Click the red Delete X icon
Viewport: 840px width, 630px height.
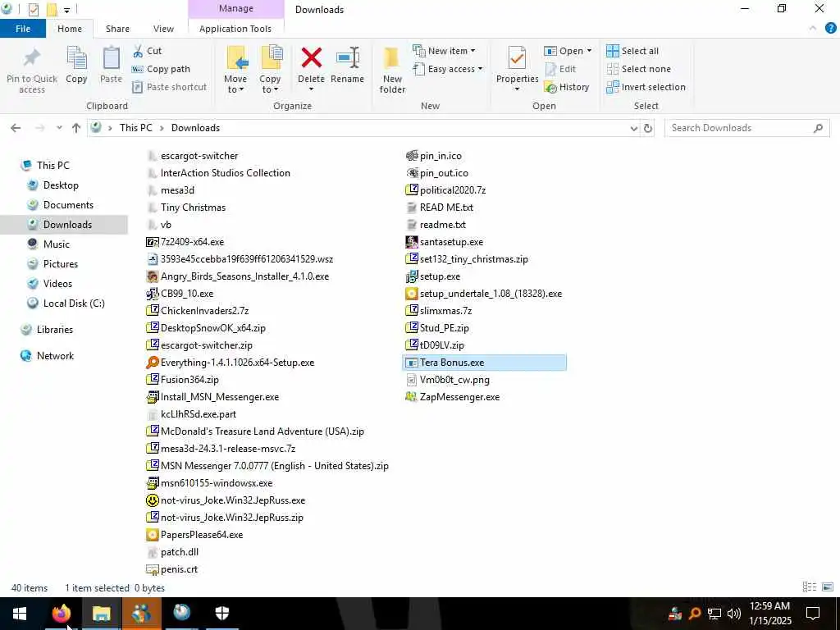[311, 58]
